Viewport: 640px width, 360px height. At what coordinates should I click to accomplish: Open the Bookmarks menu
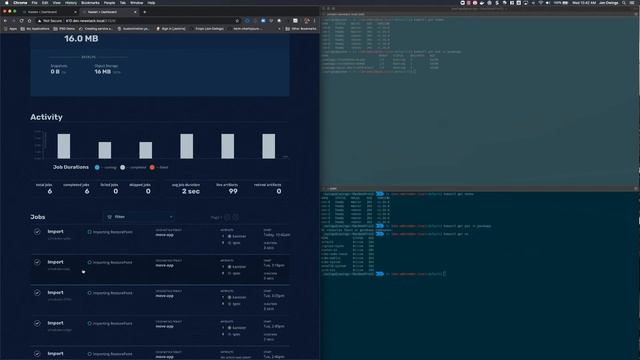coord(90,2)
